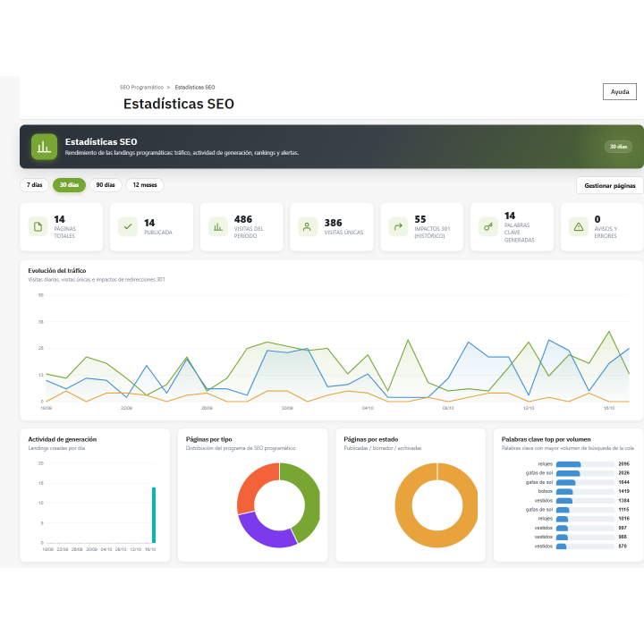Image resolution: width=644 pixels, height=644 pixels.
Task: Select the 7 días period filter
Action: pyautogui.click(x=35, y=185)
